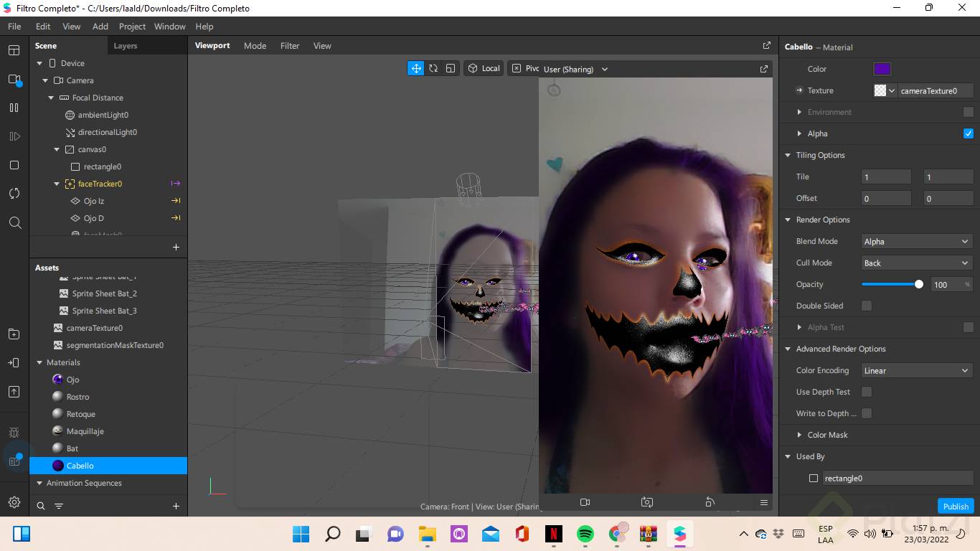Open the File menu
This screenshot has width=980, height=551.
[x=14, y=27]
